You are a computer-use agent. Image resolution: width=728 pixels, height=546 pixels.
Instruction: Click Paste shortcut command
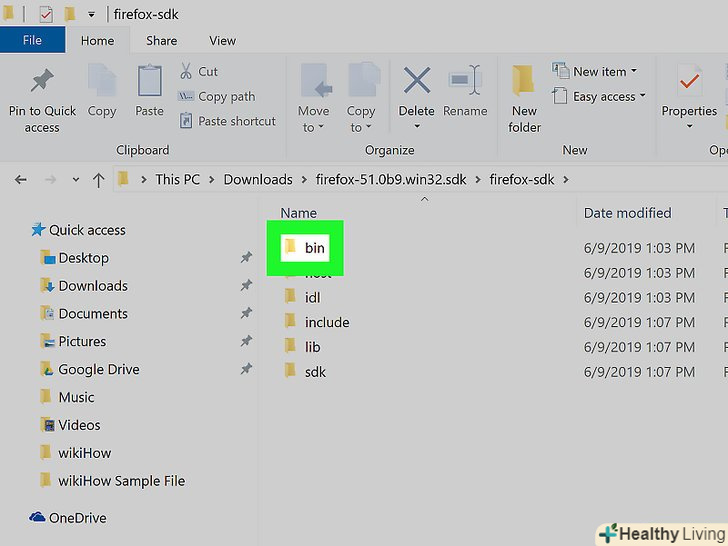click(228, 121)
